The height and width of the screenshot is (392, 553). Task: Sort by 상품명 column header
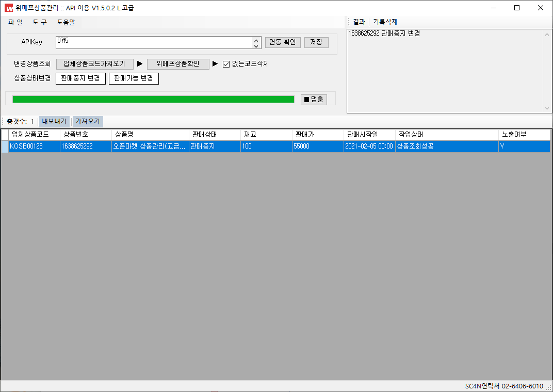(x=151, y=135)
